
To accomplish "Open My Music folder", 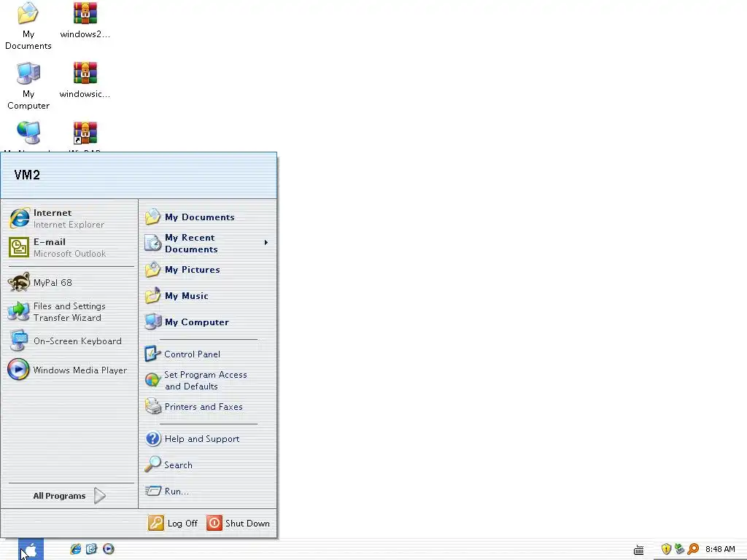I will coord(208,296).
